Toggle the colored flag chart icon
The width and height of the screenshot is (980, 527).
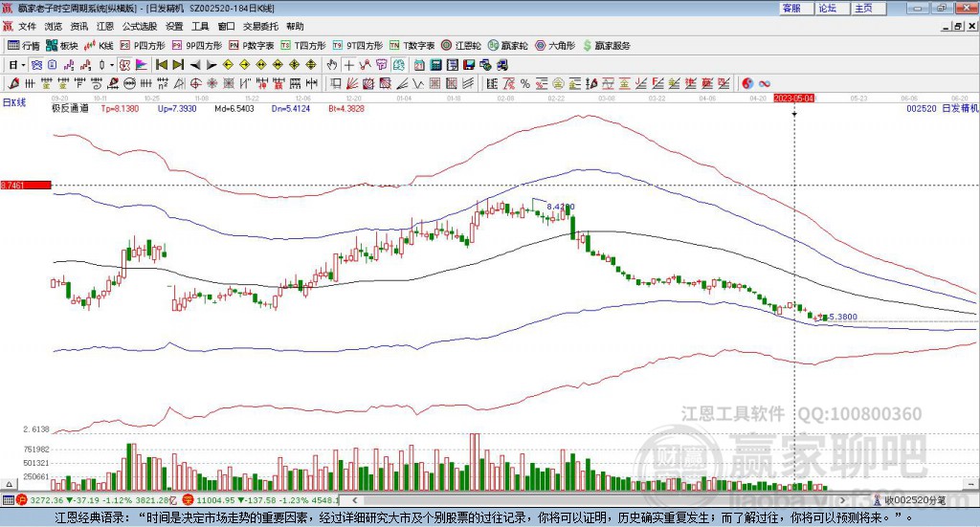(142, 65)
